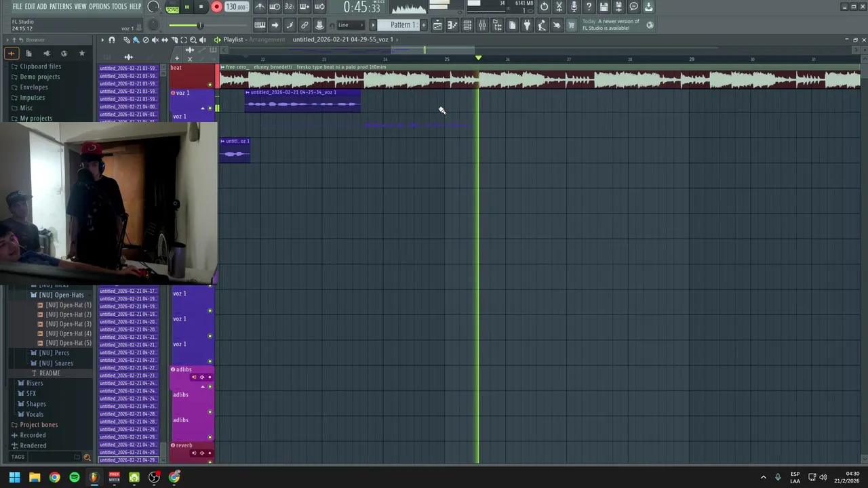
Task: Open the shopping cart content library icon
Action: 572,25
